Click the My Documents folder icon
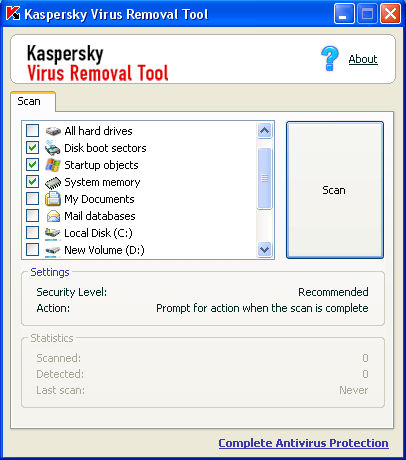Screen dimensions: 406x460 (x=53, y=199)
